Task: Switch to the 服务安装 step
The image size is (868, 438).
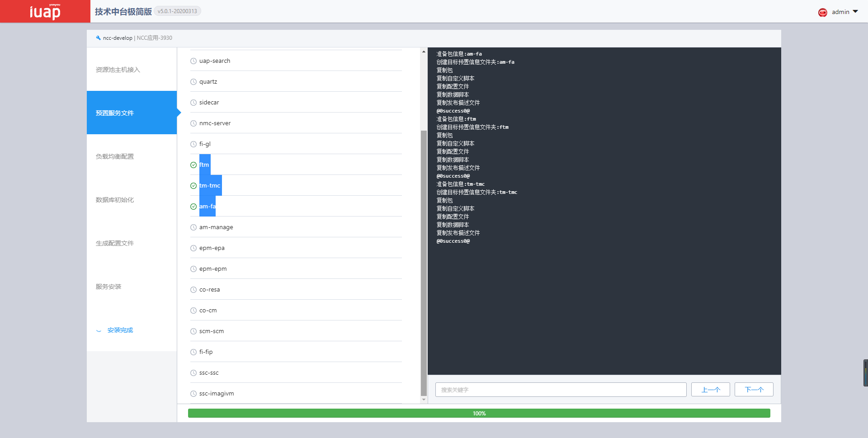Action: click(x=132, y=287)
